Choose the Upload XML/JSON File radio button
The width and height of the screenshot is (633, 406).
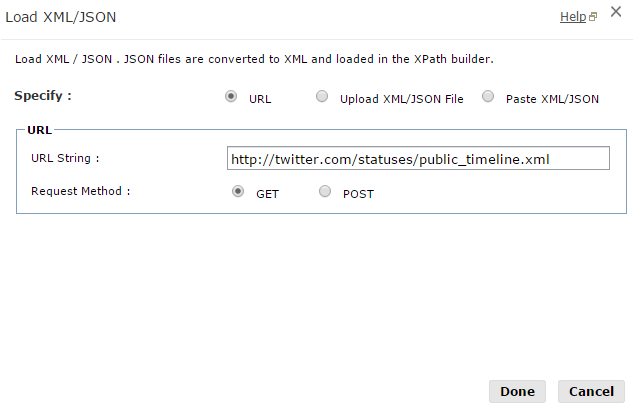click(322, 97)
